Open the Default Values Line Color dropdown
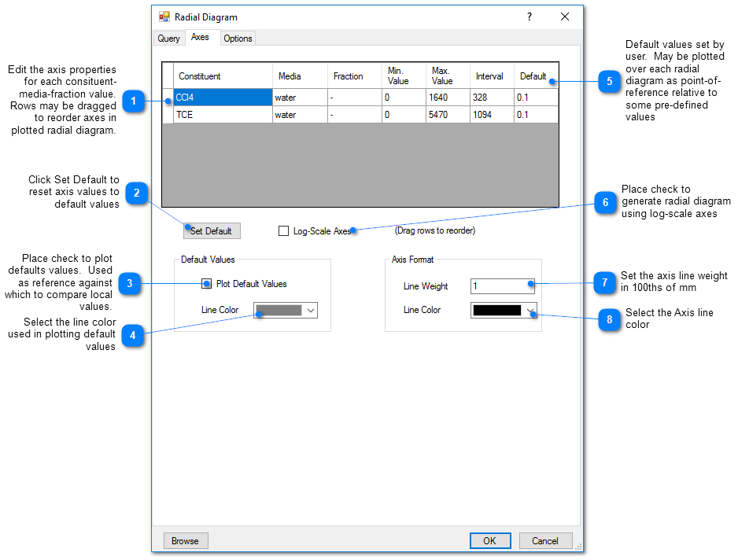738x560 pixels. click(x=311, y=311)
